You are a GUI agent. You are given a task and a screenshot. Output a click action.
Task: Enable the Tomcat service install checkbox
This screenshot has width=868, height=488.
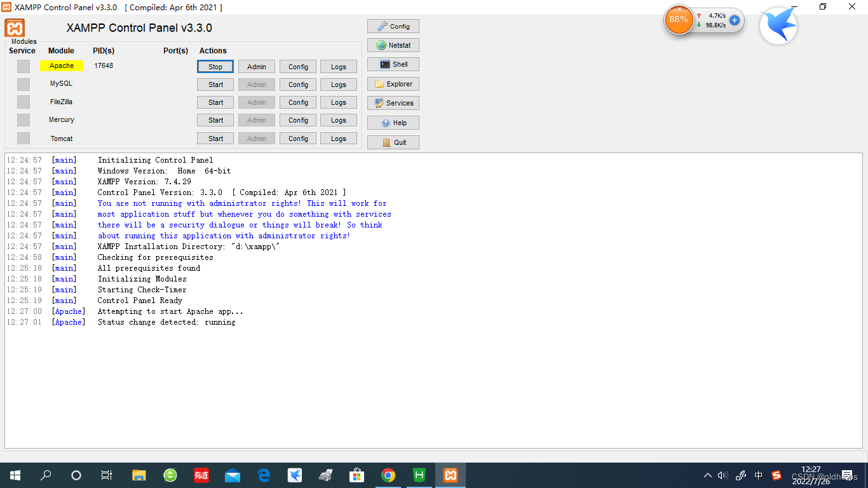(x=23, y=138)
